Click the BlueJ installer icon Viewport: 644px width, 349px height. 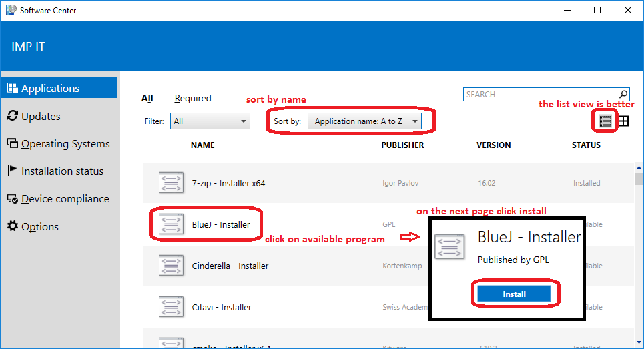point(171,224)
